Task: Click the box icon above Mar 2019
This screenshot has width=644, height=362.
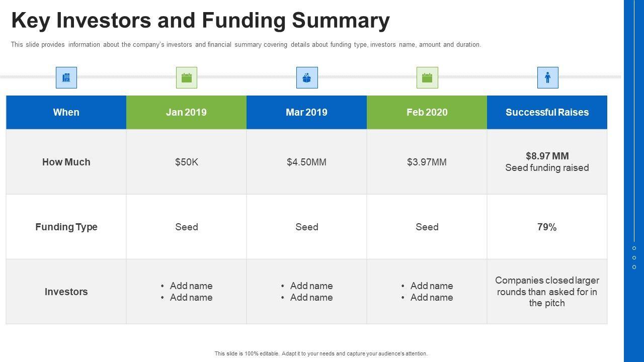Action: pos(307,78)
